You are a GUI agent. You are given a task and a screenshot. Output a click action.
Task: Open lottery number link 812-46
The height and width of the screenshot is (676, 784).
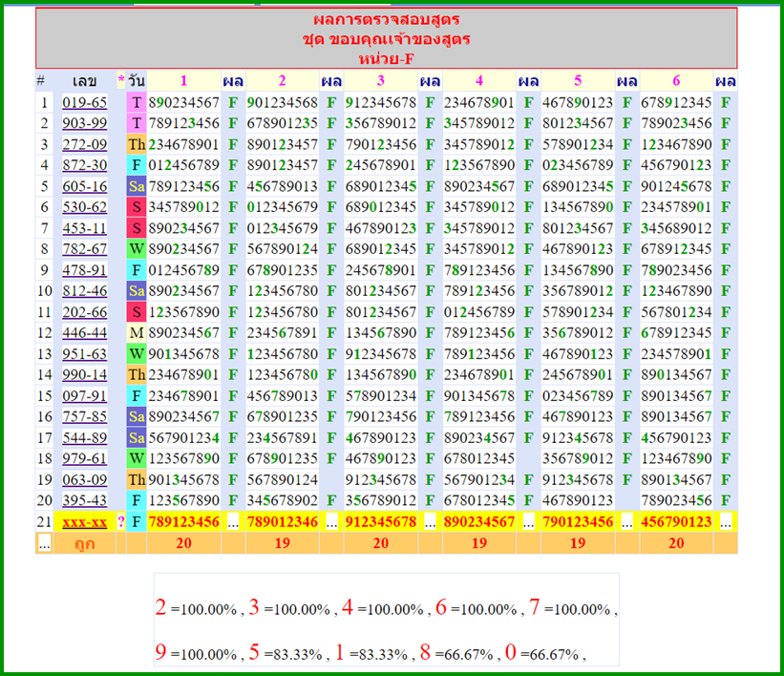(x=84, y=291)
